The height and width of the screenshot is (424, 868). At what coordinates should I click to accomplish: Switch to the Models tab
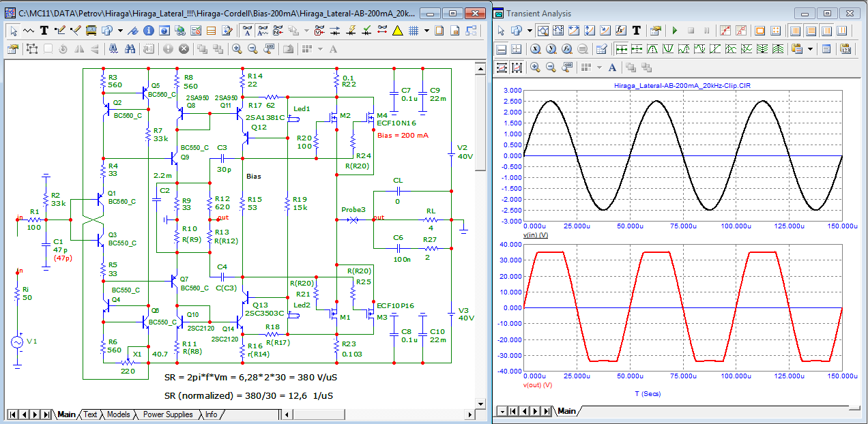click(118, 414)
